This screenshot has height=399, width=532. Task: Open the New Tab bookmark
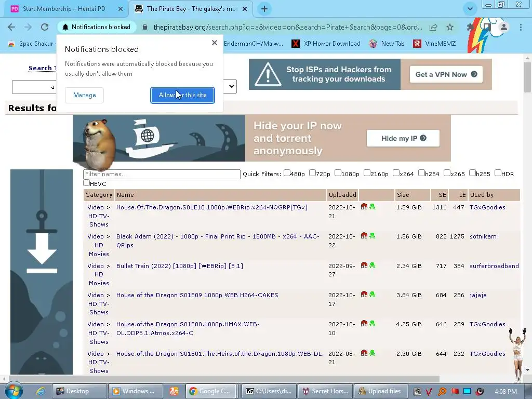pos(387,44)
